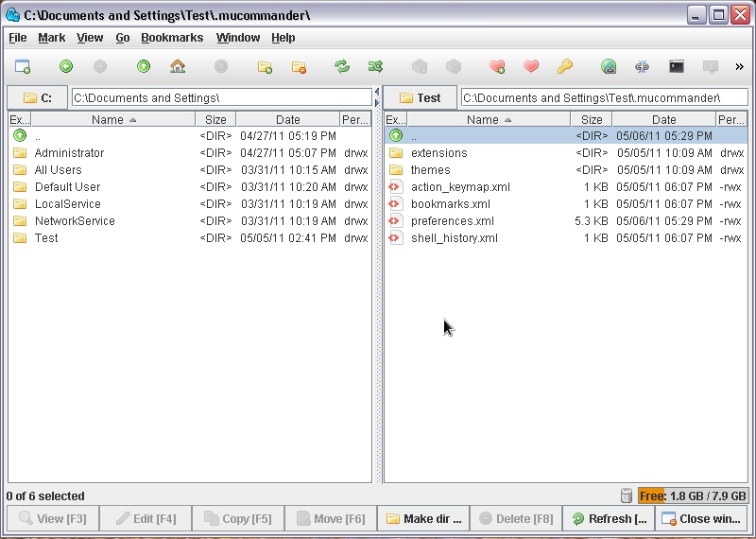756x539 pixels.
Task: Sort right panel by Size header
Action: (592, 119)
